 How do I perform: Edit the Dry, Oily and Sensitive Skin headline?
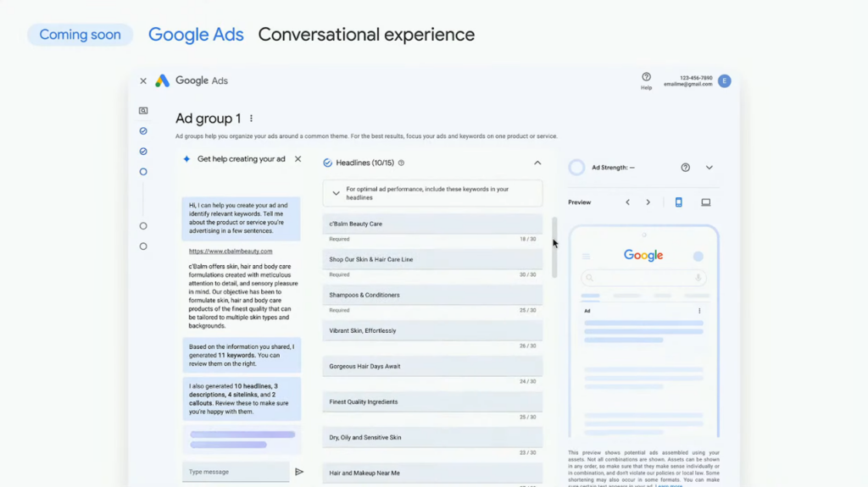432,437
